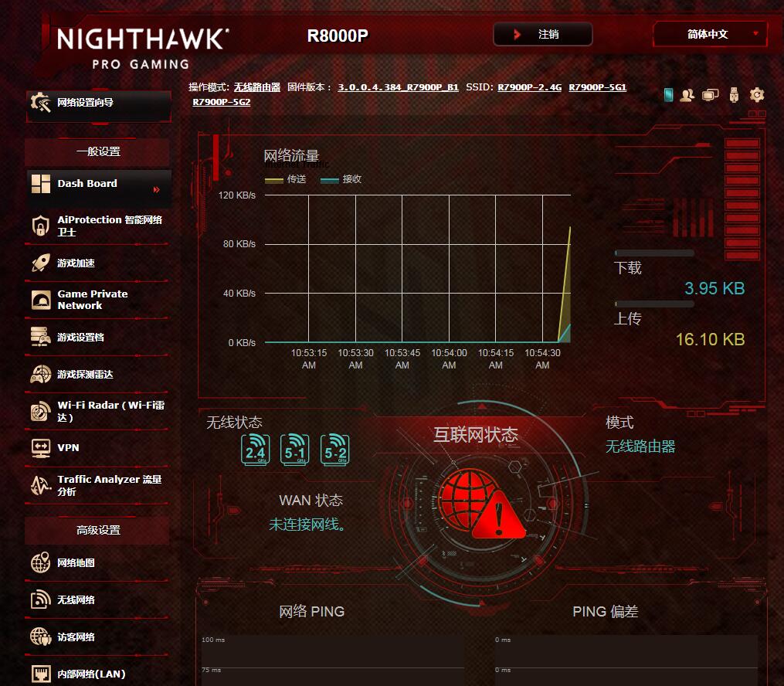The image size is (784, 686).
Task: Click the Traffic Analyzer 流量分析 icon
Action: (40, 485)
